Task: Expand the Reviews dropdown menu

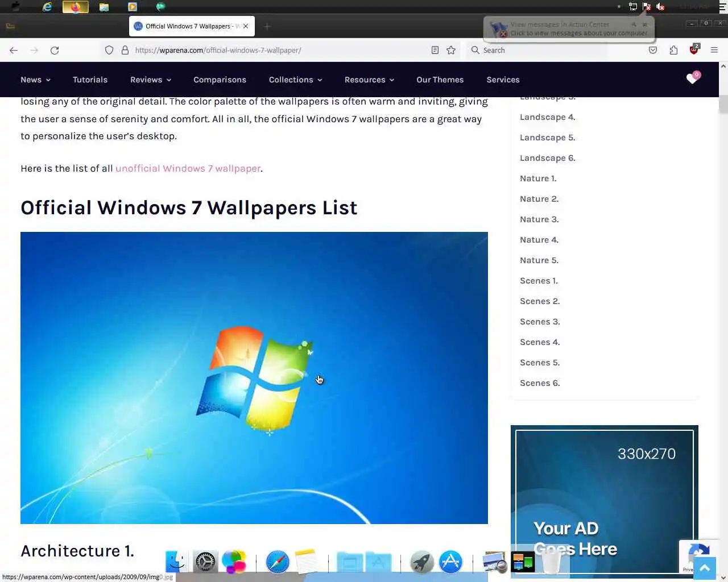Action: coord(151,80)
